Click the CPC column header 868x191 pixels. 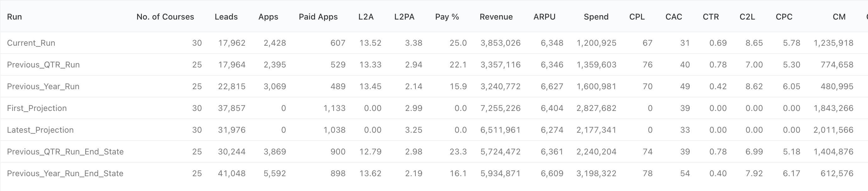pyautogui.click(x=784, y=17)
